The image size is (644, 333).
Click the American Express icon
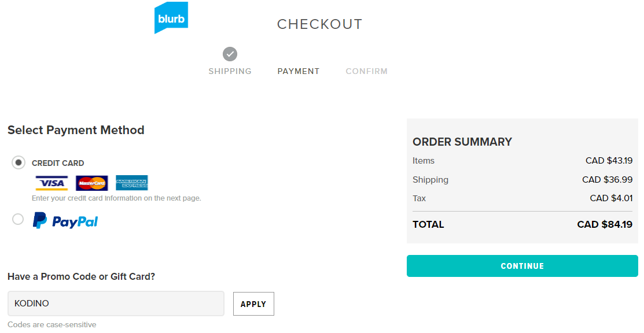[132, 183]
